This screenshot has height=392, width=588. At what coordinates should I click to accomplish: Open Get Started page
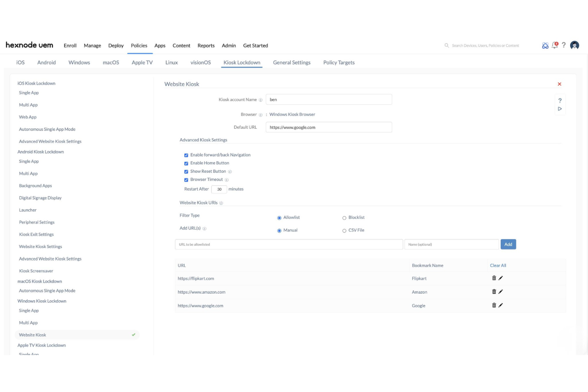click(x=255, y=46)
